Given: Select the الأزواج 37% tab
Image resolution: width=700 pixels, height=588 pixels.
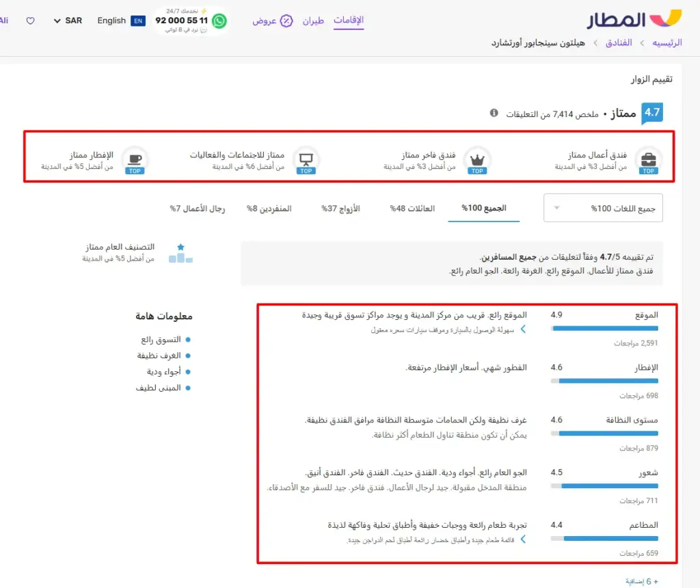Looking at the screenshot, I should pos(340,209).
